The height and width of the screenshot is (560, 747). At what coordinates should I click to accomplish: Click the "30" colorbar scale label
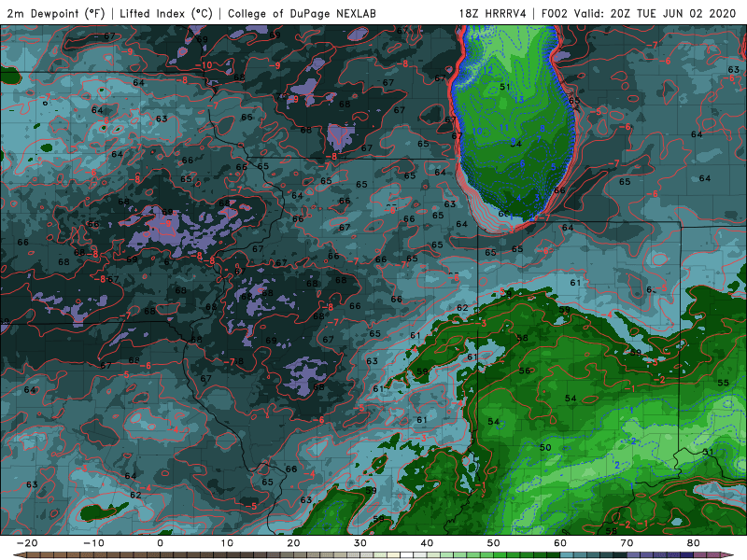pyautogui.click(x=360, y=543)
